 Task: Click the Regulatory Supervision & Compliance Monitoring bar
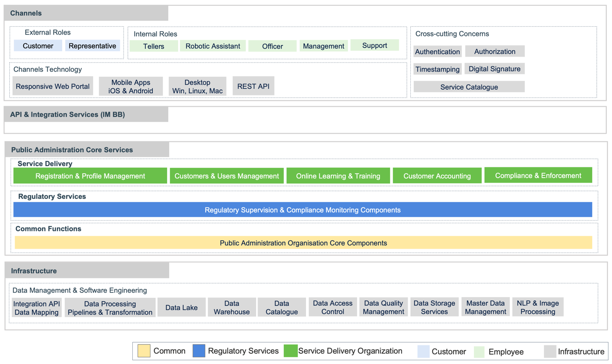point(302,210)
